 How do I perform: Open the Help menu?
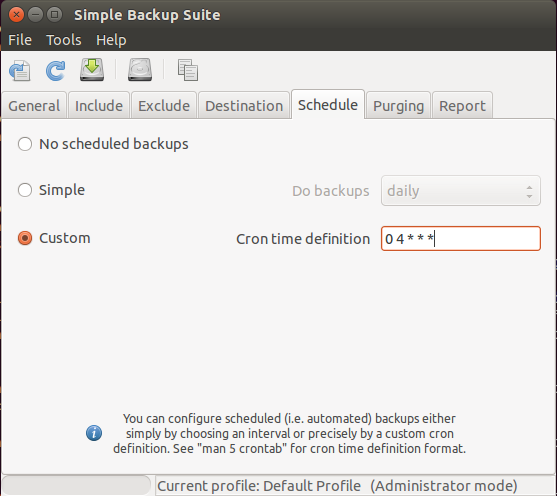111,40
